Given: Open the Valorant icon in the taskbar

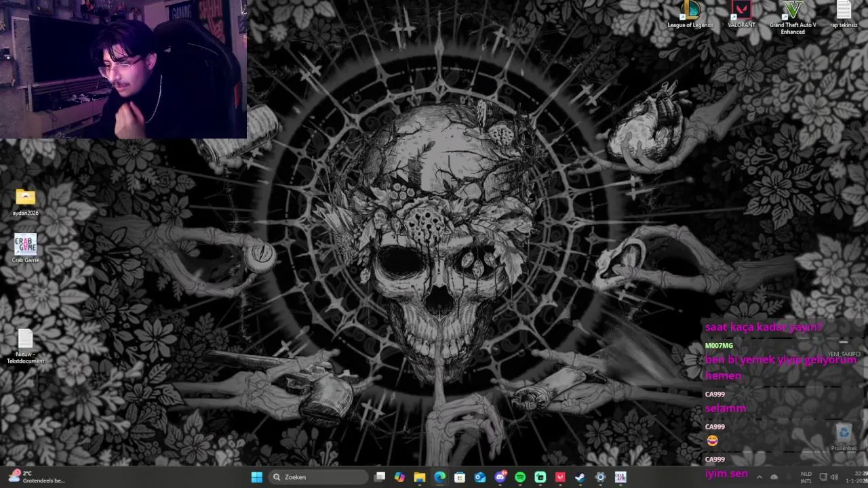Looking at the screenshot, I should (x=560, y=477).
